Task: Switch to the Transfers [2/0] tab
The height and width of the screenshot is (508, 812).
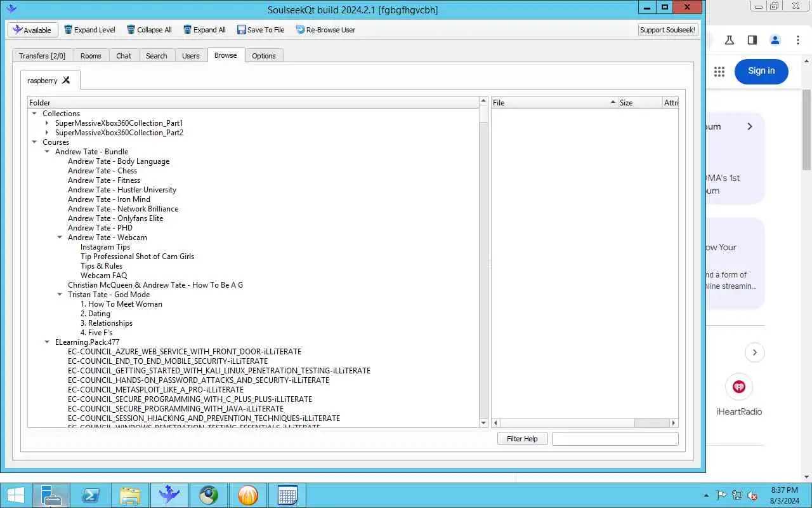Action: coord(43,56)
